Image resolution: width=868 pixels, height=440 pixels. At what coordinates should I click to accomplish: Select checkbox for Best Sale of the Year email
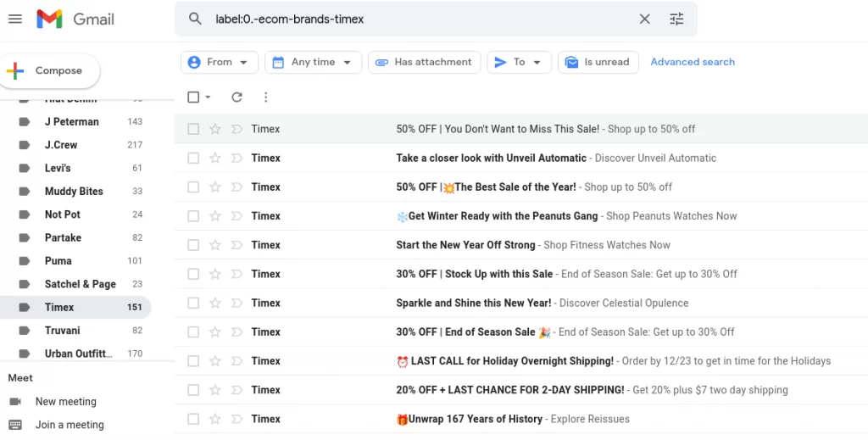click(x=193, y=187)
